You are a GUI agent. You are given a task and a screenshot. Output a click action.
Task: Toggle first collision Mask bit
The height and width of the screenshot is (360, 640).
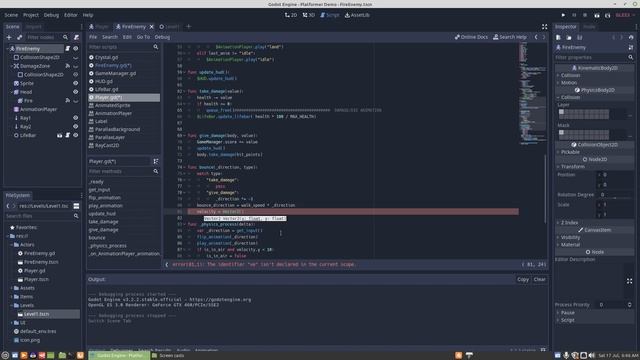tap(561, 132)
